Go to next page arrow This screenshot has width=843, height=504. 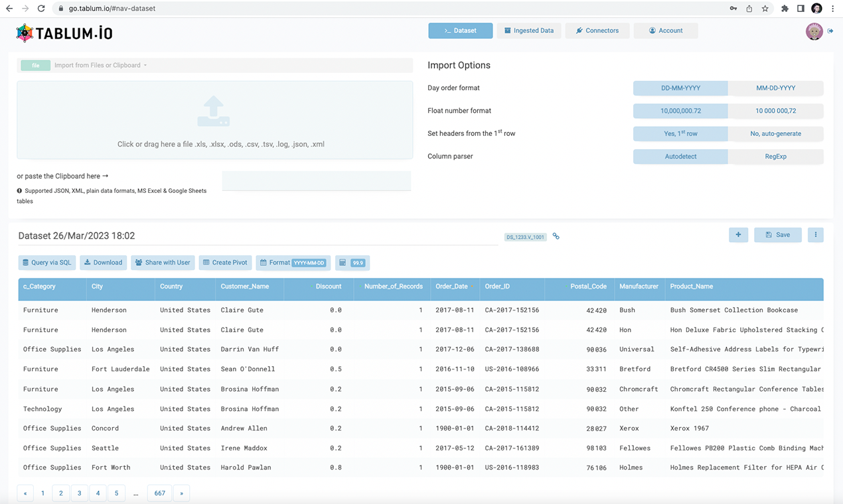click(181, 493)
